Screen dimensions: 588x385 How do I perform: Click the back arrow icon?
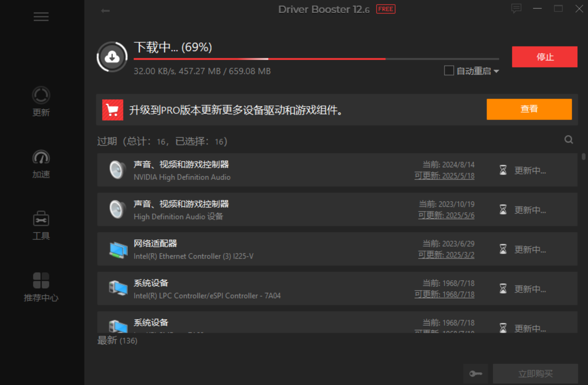pos(105,11)
